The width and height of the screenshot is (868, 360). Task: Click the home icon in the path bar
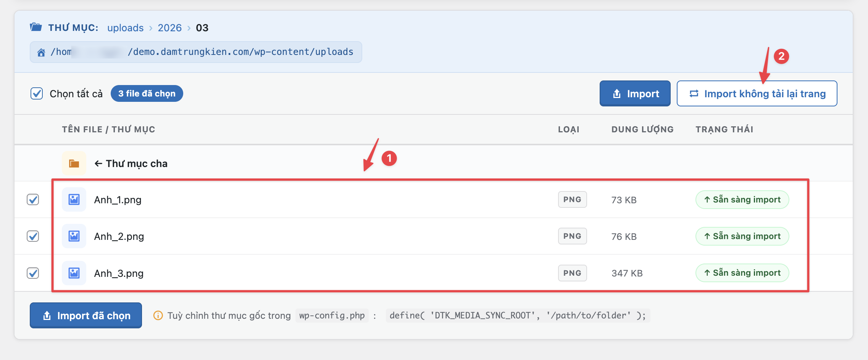point(42,51)
